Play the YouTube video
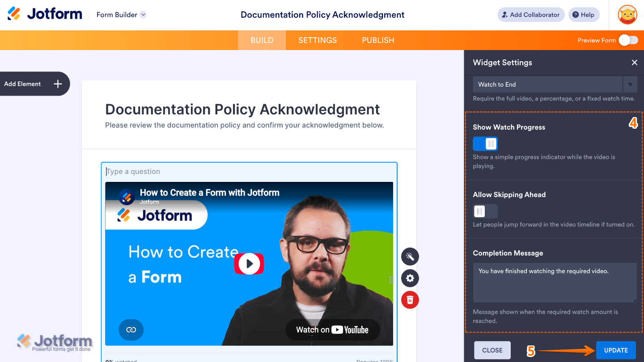This screenshot has height=362, width=644. [249, 264]
